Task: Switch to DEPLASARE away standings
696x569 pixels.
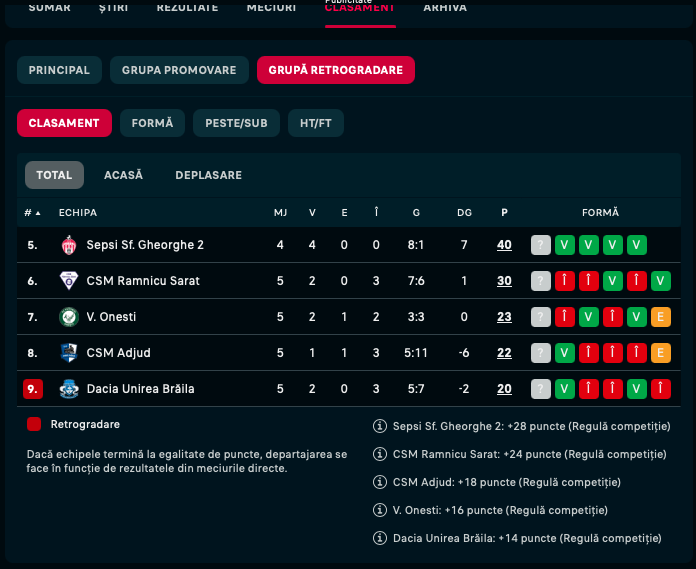Action: pyautogui.click(x=209, y=175)
